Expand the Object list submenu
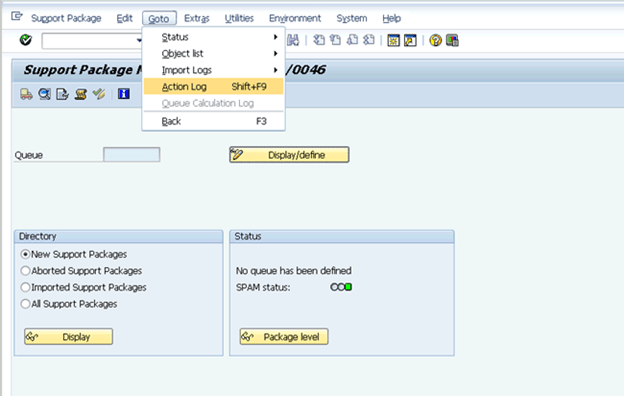624x396 pixels. (x=213, y=53)
